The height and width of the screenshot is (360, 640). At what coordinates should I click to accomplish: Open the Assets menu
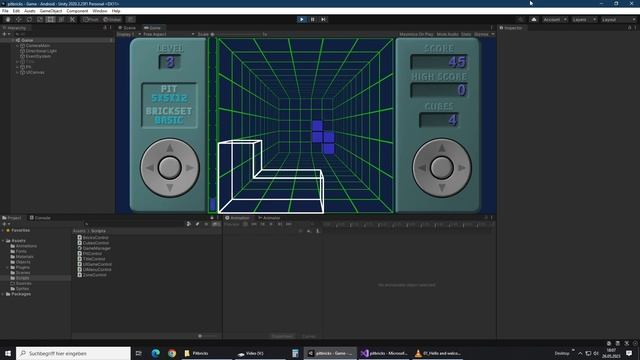coord(30,11)
